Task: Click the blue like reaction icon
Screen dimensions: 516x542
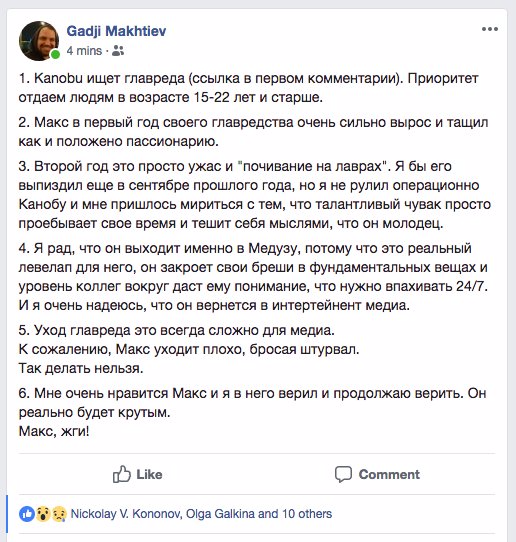Action: point(27,514)
